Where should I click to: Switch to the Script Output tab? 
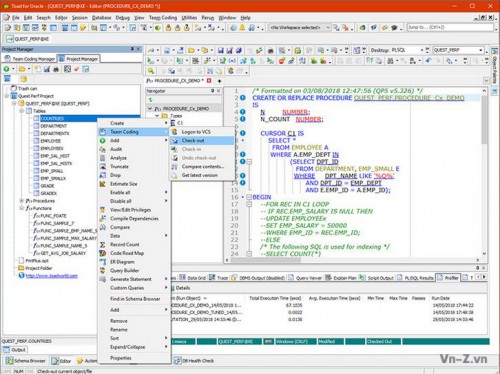coord(377,278)
